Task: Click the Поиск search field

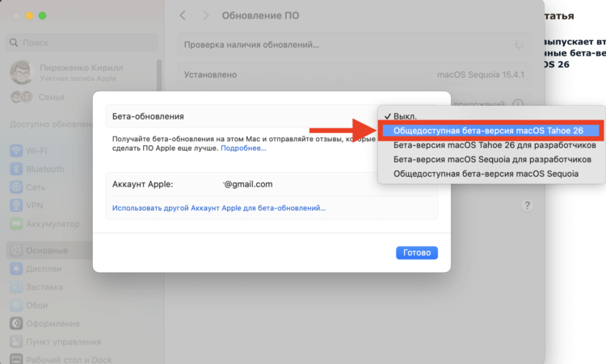Action: tap(82, 43)
